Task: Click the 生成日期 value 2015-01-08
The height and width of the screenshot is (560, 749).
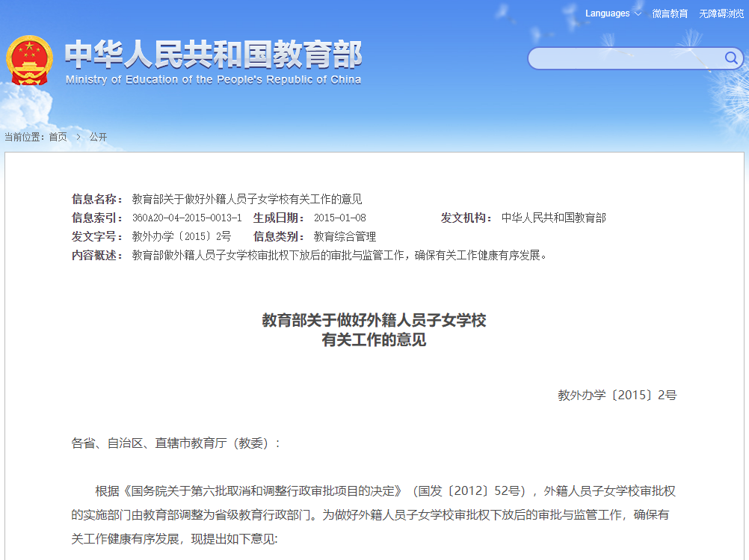Action: [x=339, y=218]
